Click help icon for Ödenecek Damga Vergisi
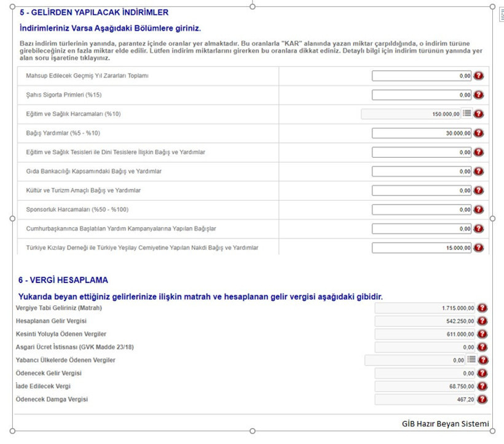The width and height of the screenshot is (504, 444). tap(482, 399)
